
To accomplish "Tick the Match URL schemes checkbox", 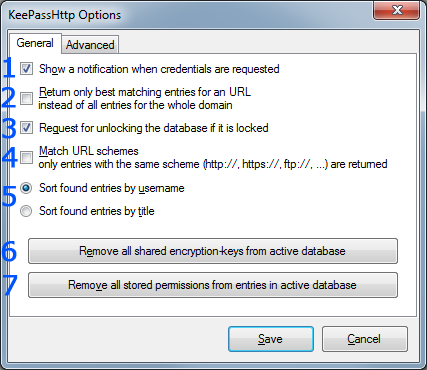I will [26, 157].
